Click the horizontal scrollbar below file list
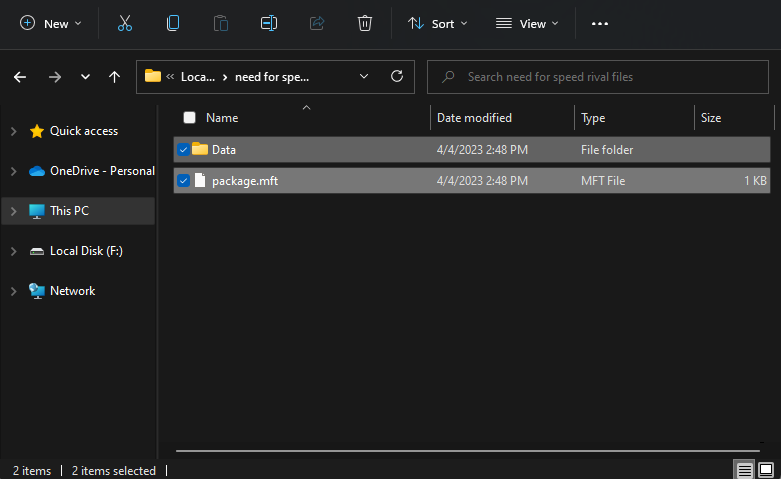Viewport: 781px width, 479px height. click(468, 451)
